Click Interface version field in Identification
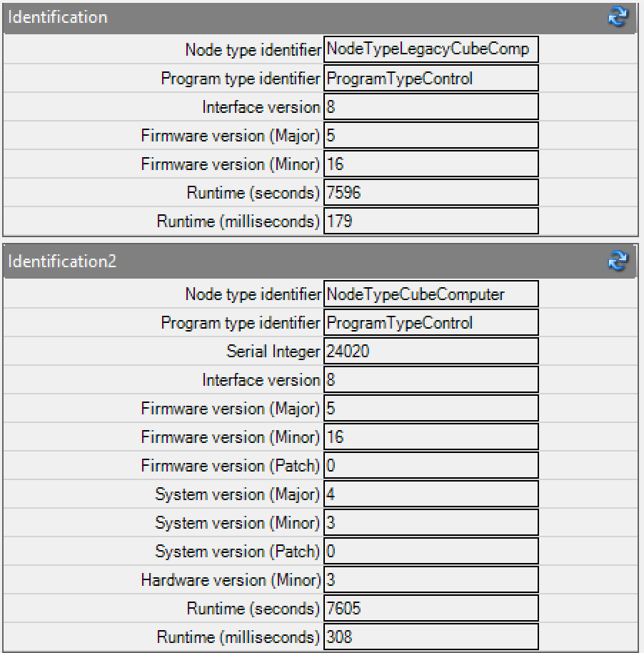644x653 pixels. point(431,107)
